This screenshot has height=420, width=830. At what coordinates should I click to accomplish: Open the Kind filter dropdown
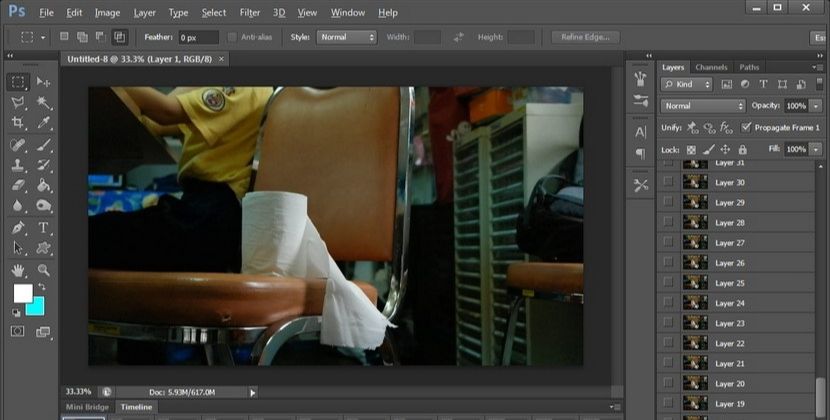pyautogui.click(x=687, y=84)
